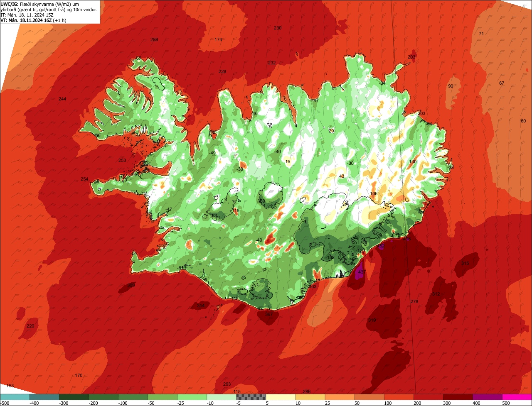Click the map value 286
532x406 pixels.
(x=307, y=391)
